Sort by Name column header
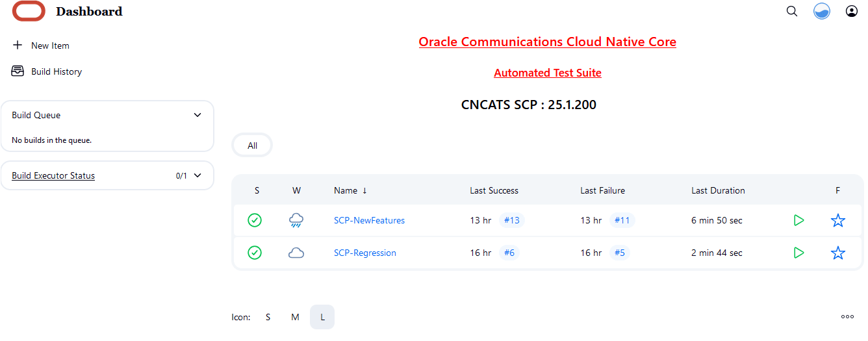868x341 pixels. click(350, 190)
